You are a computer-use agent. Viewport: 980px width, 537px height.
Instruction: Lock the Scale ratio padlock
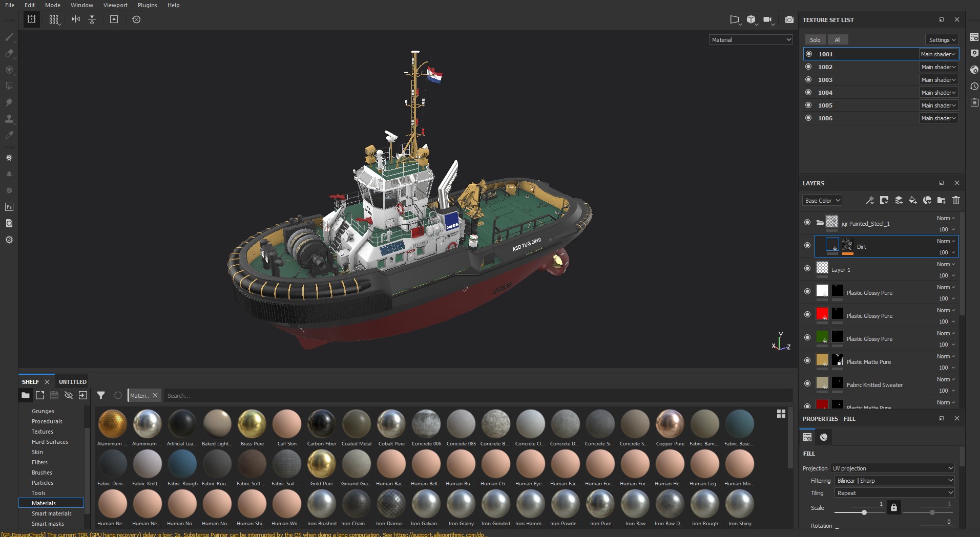tap(893, 507)
